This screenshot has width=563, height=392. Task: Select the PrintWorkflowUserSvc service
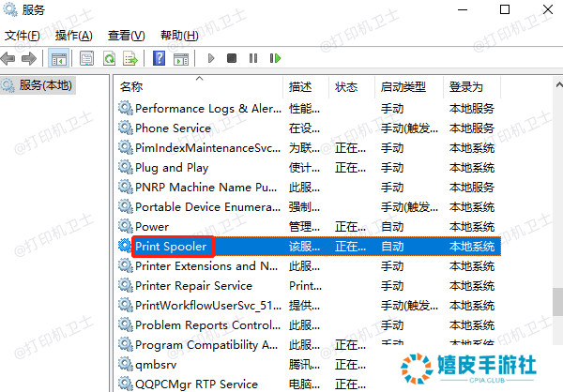point(309,306)
